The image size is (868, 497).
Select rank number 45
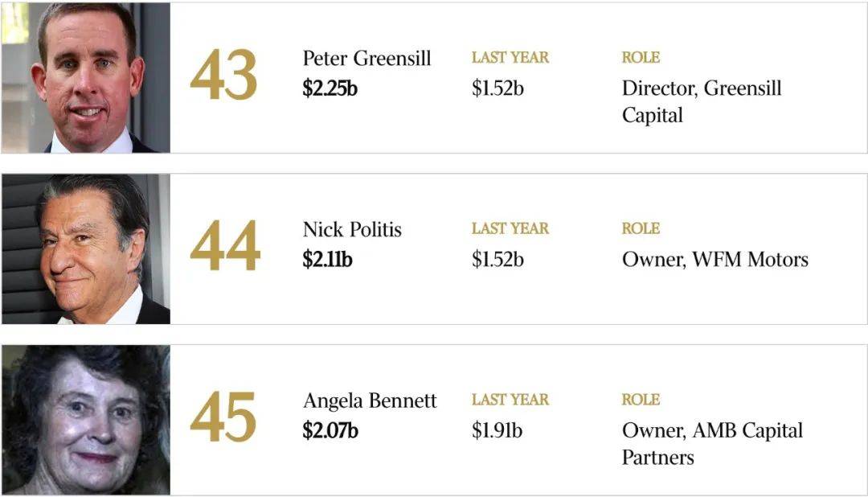point(223,417)
